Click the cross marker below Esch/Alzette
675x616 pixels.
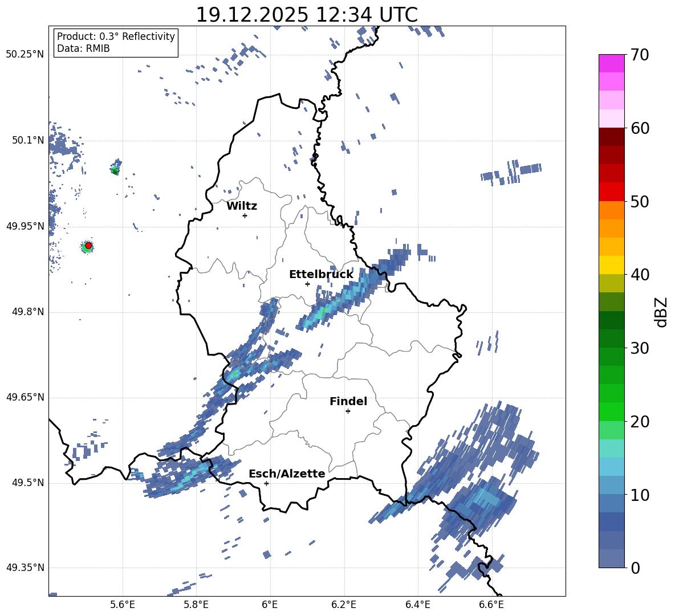(x=266, y=483)
